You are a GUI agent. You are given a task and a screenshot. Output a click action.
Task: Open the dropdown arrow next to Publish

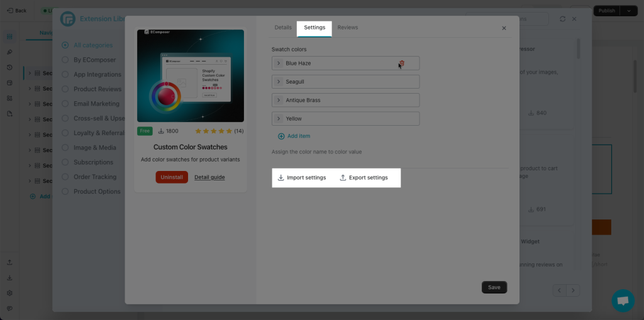pyautogui.click(x=629, y=11)
